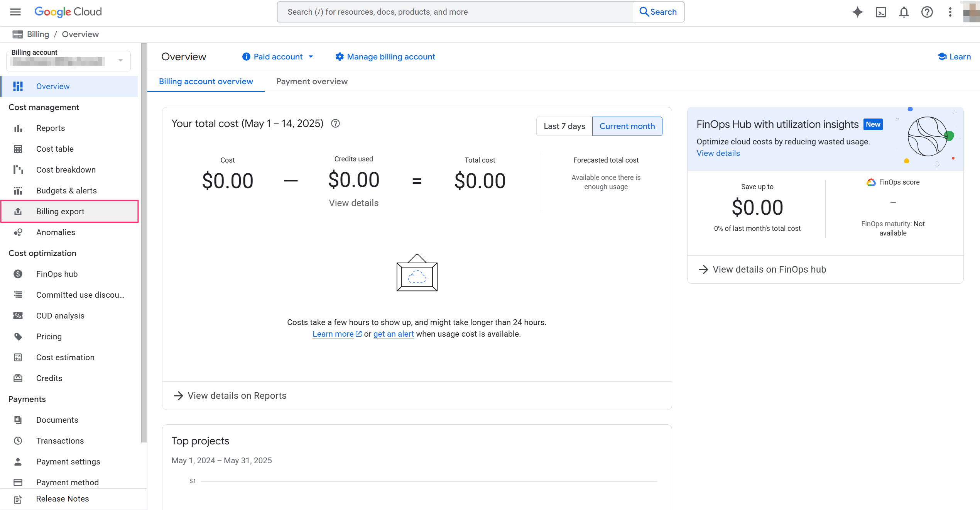Click the Cost breakdown icon

[18, 169]
